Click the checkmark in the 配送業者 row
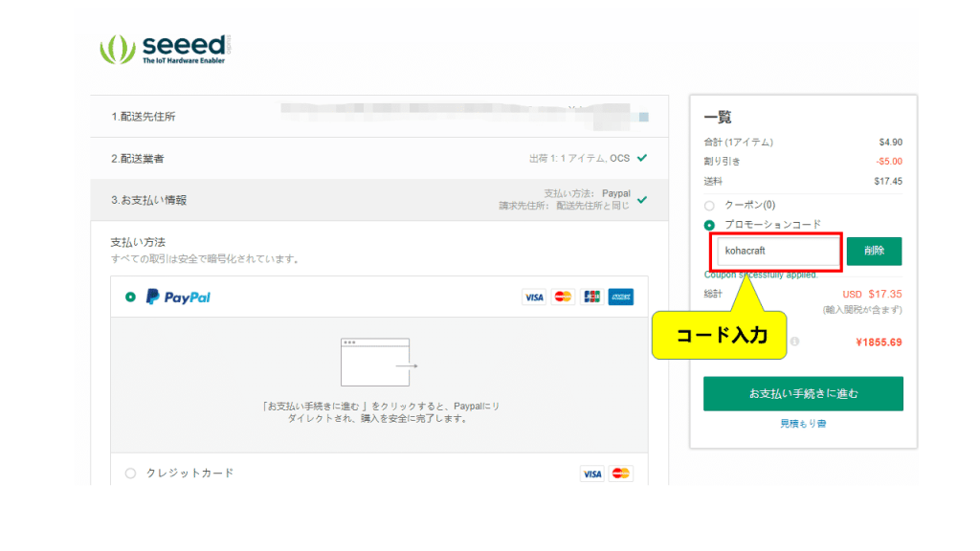 (x=642, y=158)
